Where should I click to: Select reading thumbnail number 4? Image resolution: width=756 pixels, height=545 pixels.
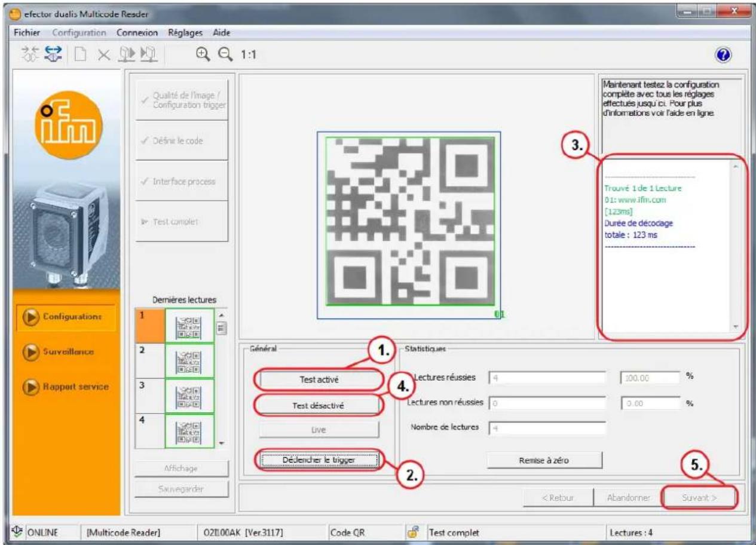point(189,430)
